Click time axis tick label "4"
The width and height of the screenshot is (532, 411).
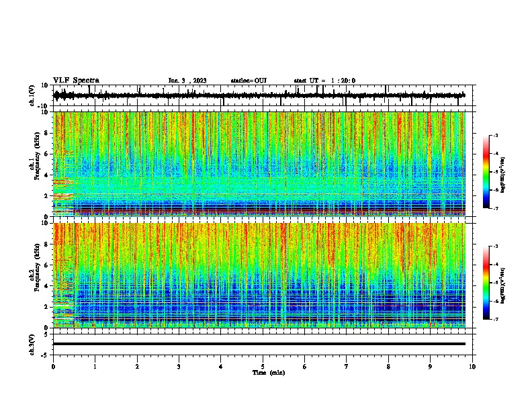click(221, 367)
